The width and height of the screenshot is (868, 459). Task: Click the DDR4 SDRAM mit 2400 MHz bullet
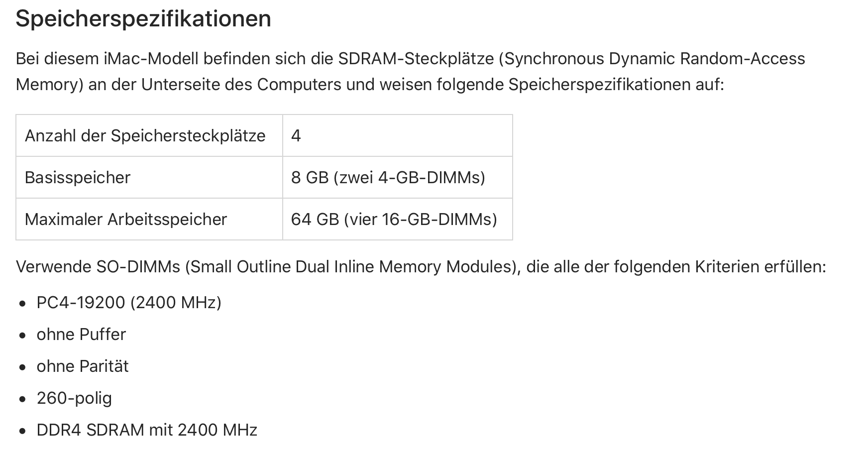147,430
